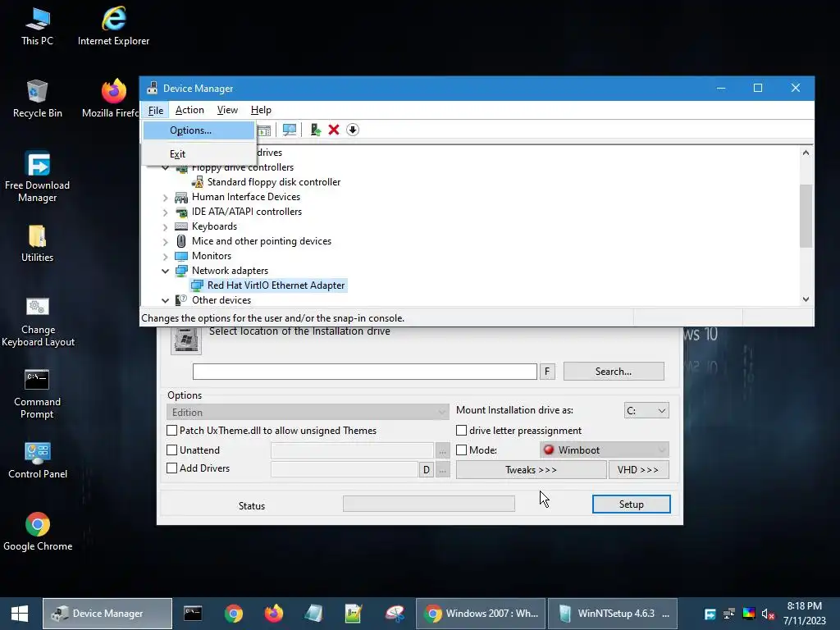Click the scan for hardware changes icon

(x=290, y=130)
